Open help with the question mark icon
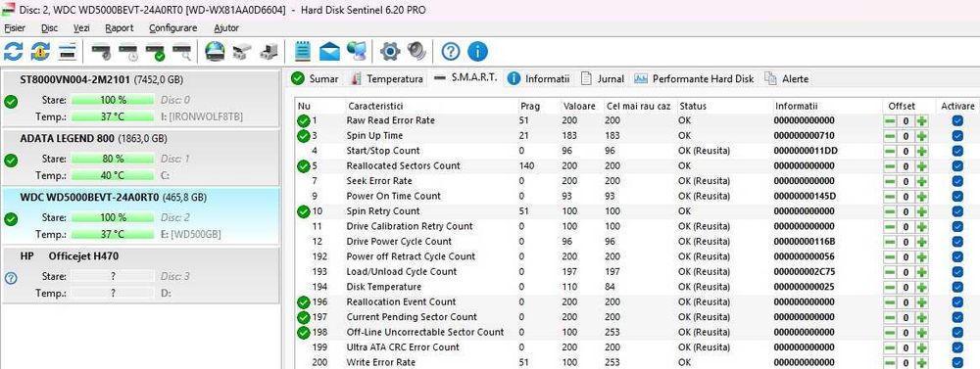This screenshot has width=980, height=369. [450, 51]
